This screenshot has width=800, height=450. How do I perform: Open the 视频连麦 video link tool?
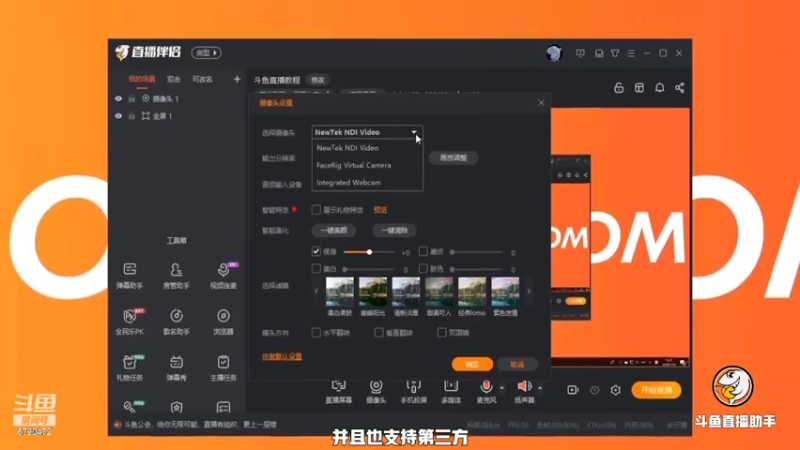pyautogui.click(x=223, y=276)
